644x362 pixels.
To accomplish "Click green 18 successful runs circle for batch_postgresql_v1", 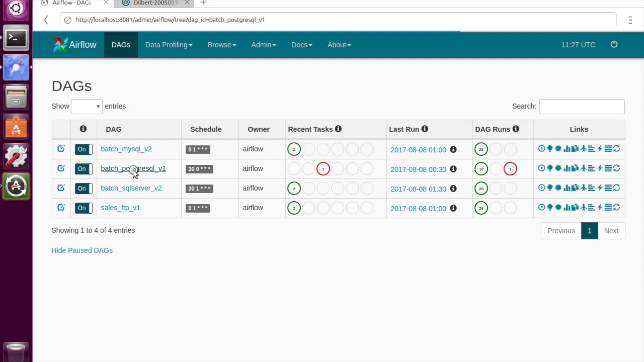I will 481,169.
